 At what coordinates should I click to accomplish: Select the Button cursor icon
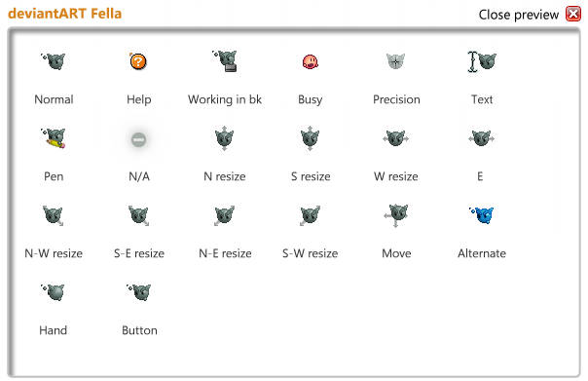[139, 292]
